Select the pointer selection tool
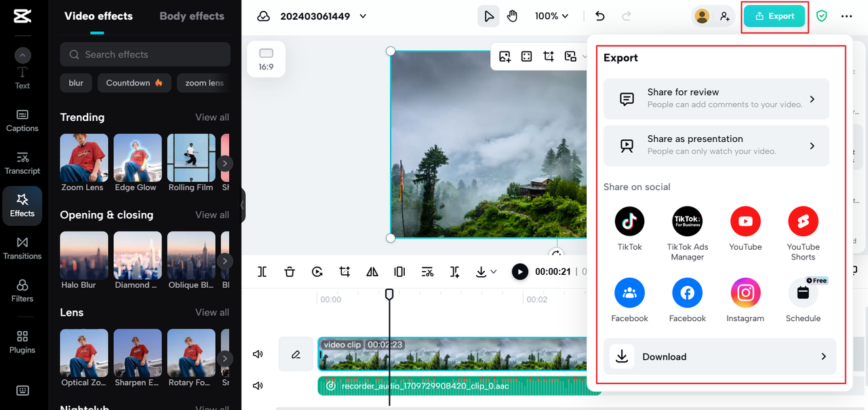868x410 pixels. pyautogui.click(x=488, y=16)
